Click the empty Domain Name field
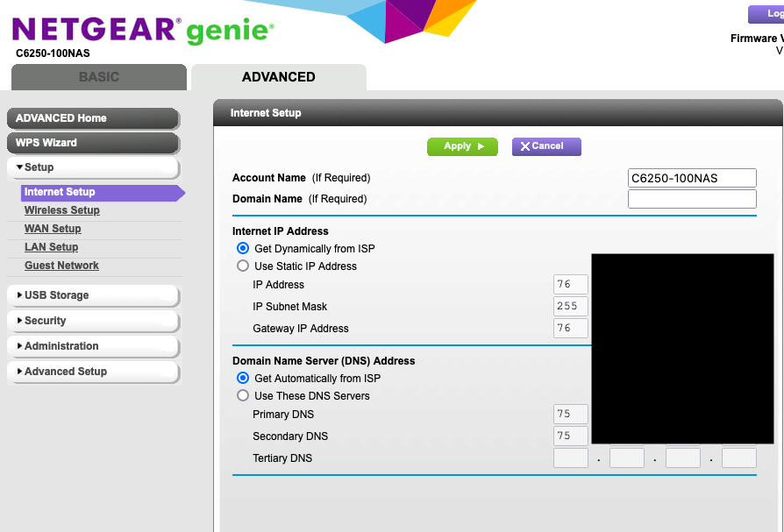784x532 pixels. coord(692,199)
